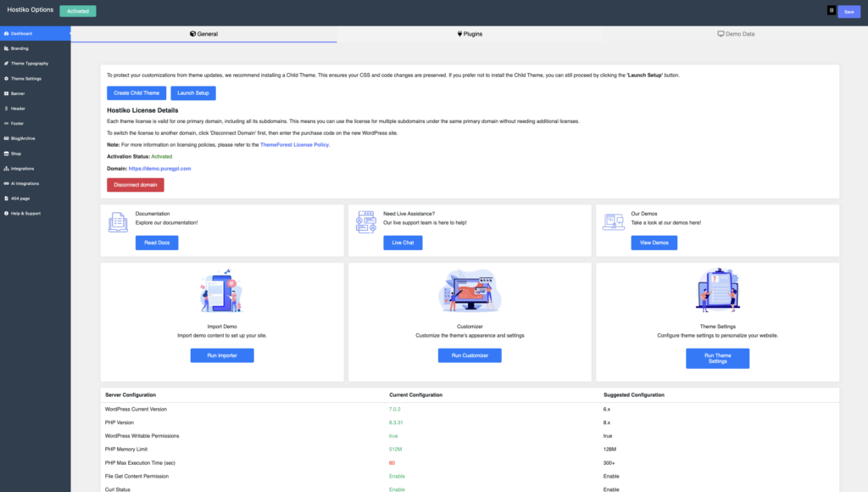Click the Save button

tap(849, 12)
